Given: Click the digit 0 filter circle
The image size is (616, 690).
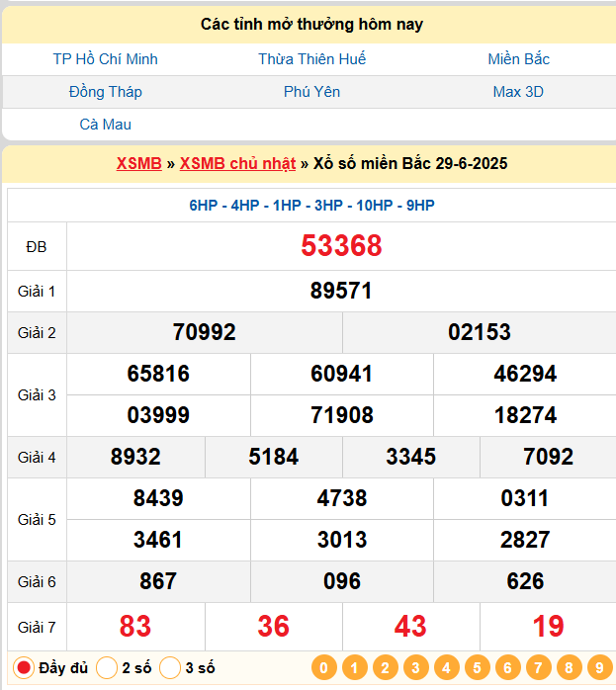Looking at the screenshot, I should click(324, 667).
